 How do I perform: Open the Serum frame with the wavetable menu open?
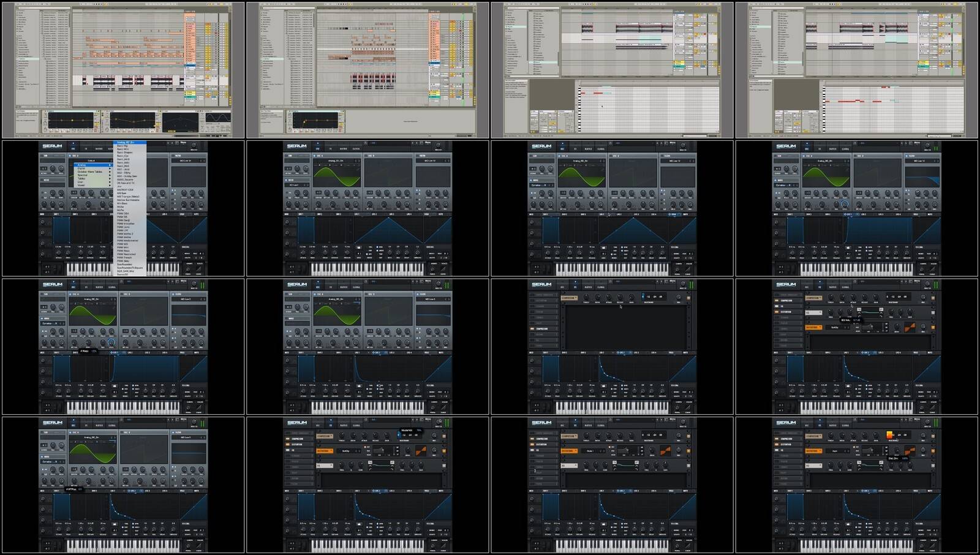[123, 208]
